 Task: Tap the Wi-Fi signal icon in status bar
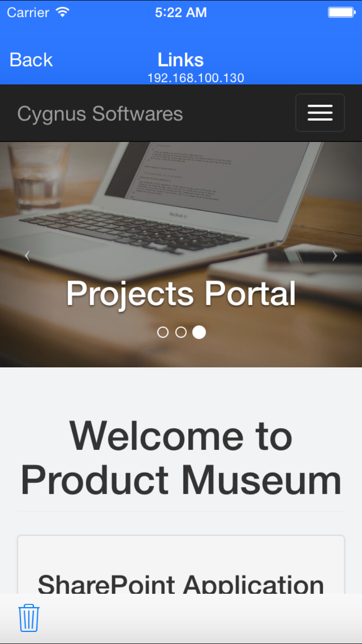click(x=62, y=12)
